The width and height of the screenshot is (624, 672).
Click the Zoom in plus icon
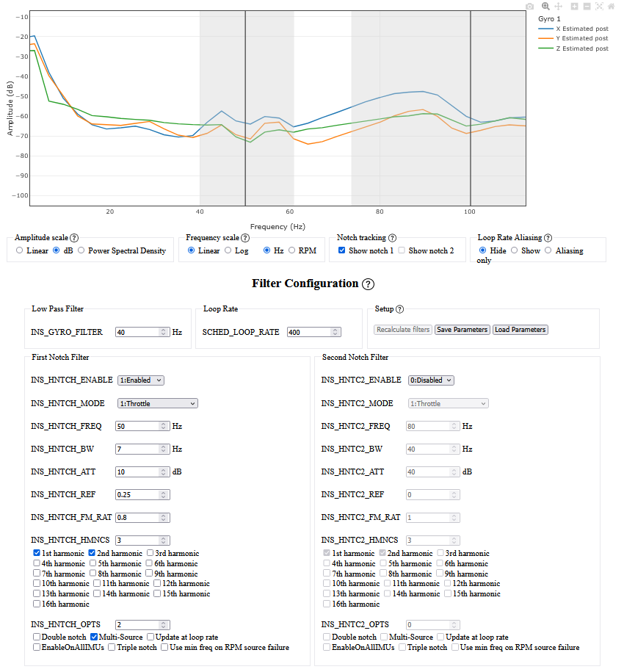click(574, 6)
